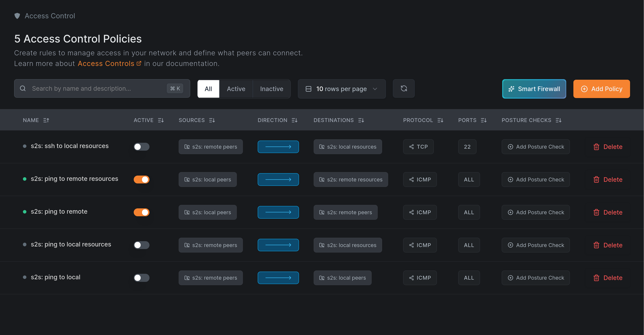Click the Access Control shield icon
644x335 pixels.
[17, 16]
